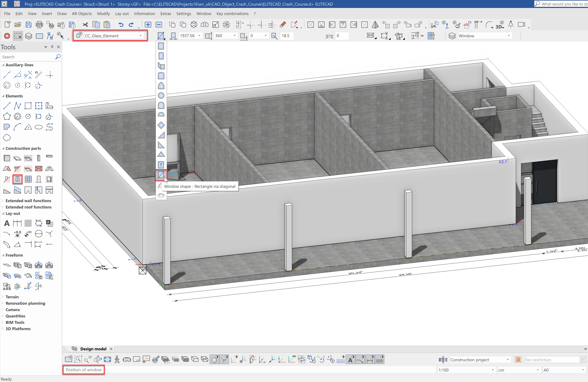The image size is (588, 382).
Task: Click the walking person icon in bottom toolbar
Action: point(117,359)
